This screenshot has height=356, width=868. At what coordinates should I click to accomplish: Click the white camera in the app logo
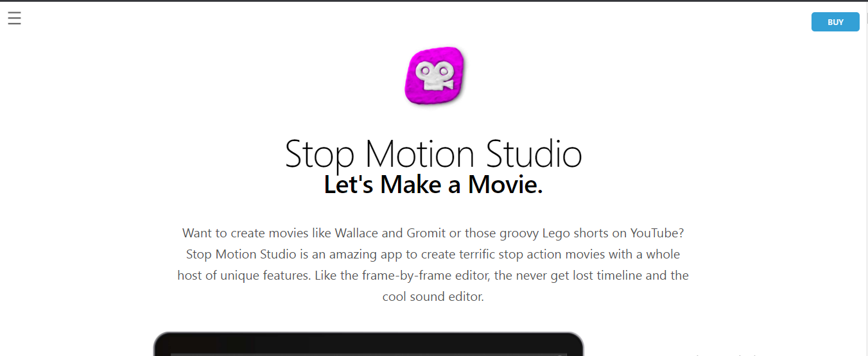click(x=434, y=76)
